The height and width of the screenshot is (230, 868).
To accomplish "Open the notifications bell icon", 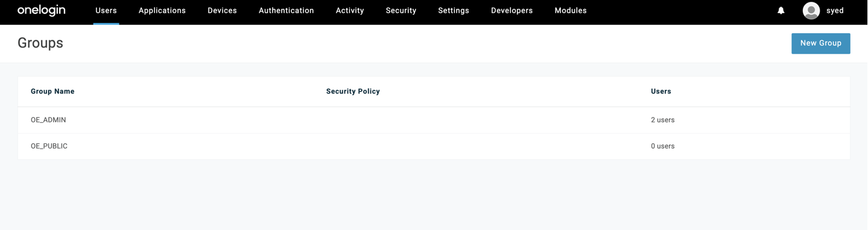I will click(781, 10).
